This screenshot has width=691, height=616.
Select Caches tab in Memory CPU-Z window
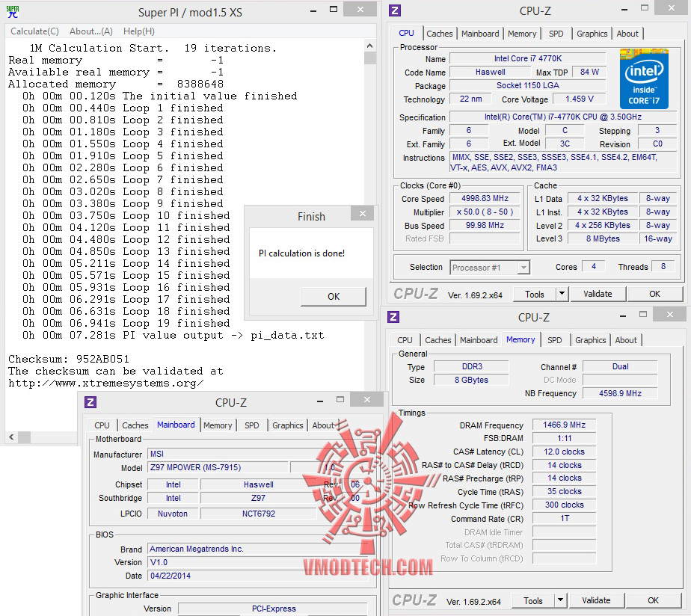[x=438, y=340]
